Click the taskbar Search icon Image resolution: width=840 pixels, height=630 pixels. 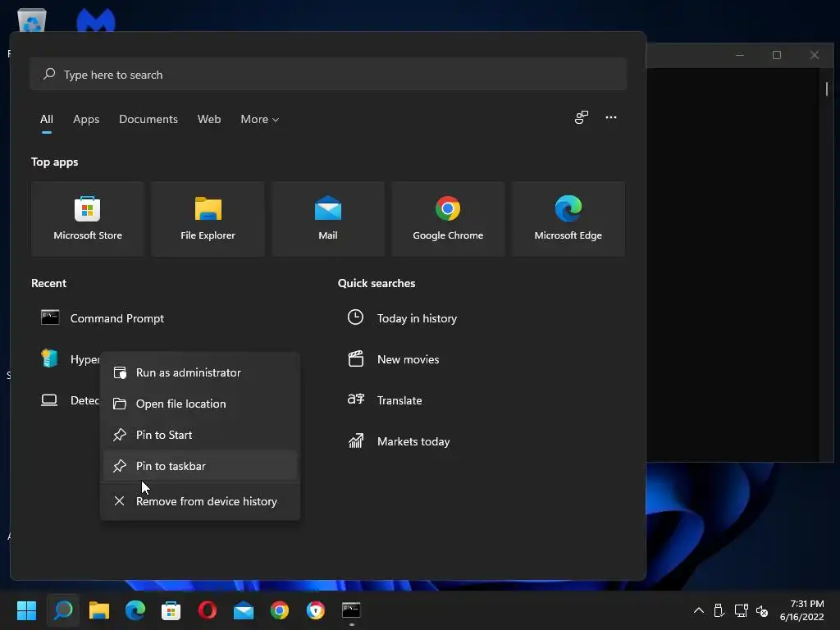click(62, 610)
